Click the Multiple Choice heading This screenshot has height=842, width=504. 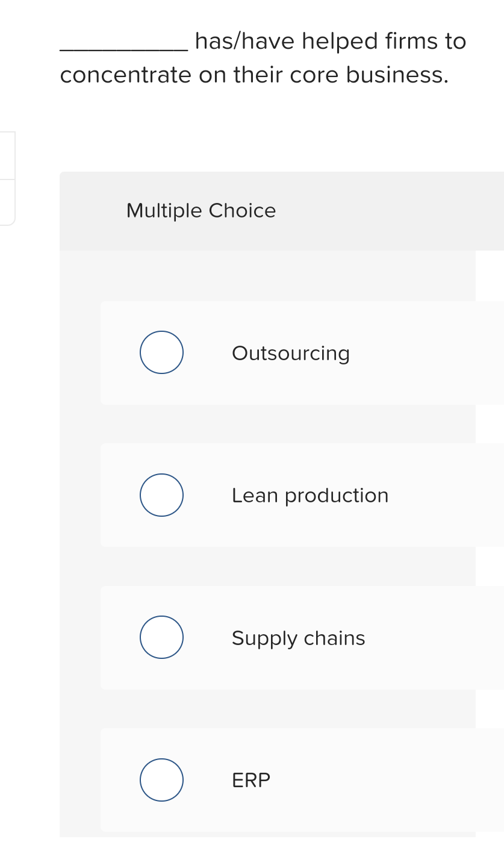[201, 211]
